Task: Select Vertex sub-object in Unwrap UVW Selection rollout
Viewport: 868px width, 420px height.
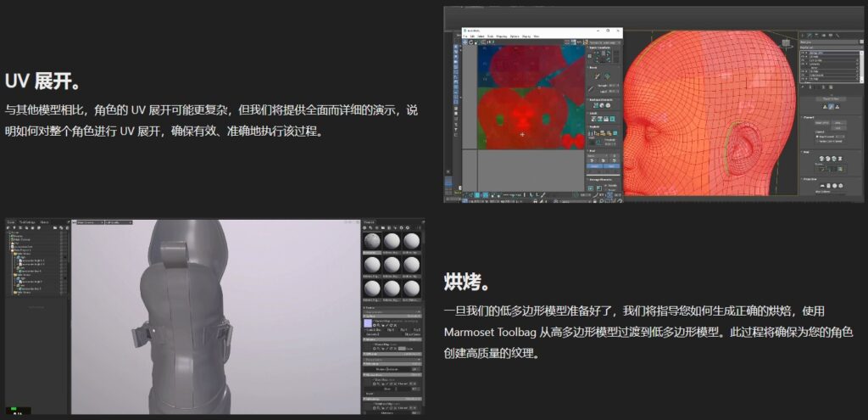Action: point(825,106)
